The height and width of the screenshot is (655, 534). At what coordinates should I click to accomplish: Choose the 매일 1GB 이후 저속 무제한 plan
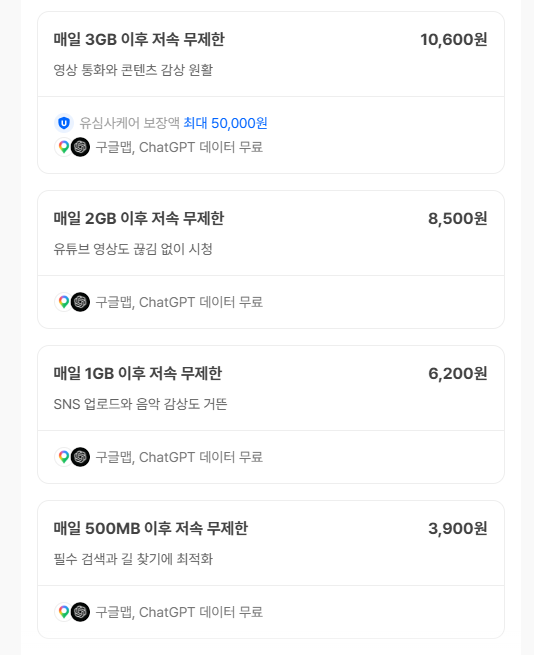271,414
